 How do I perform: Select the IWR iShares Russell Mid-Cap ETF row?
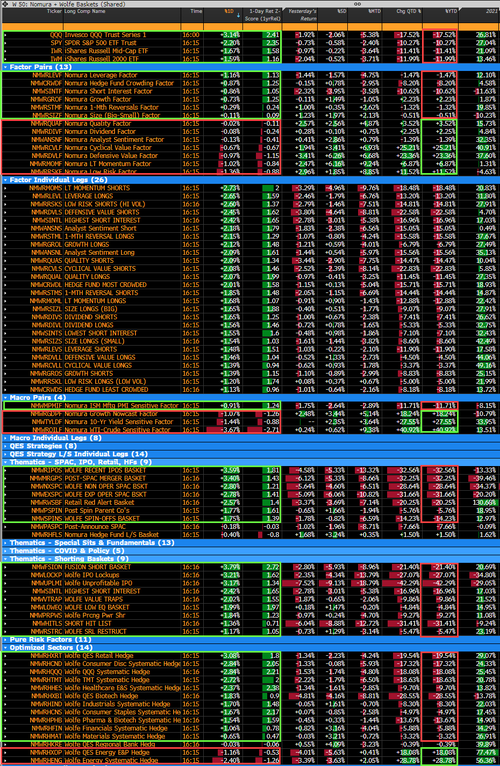[x=250, y=51]
